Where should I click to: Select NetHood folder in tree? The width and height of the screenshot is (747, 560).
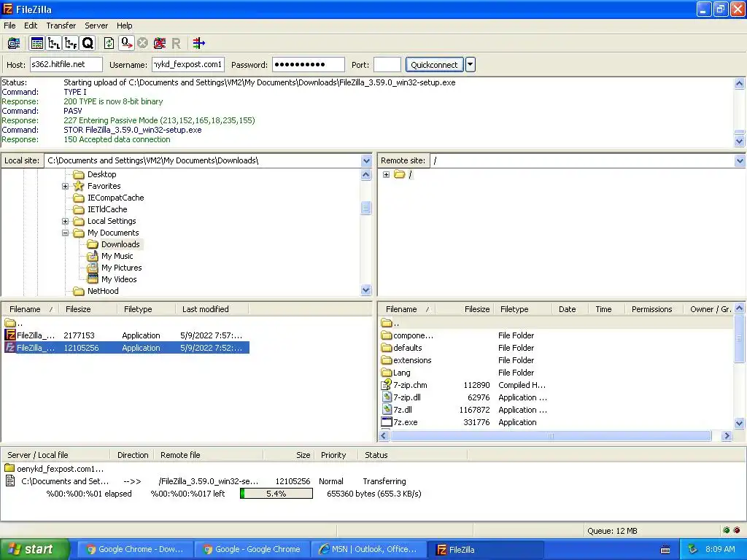(102, 291)
